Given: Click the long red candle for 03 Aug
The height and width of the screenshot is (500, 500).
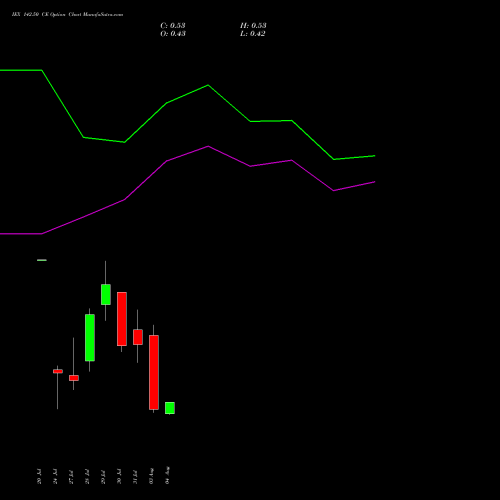Looking at the screenshot, I should [x=154, y=372].
